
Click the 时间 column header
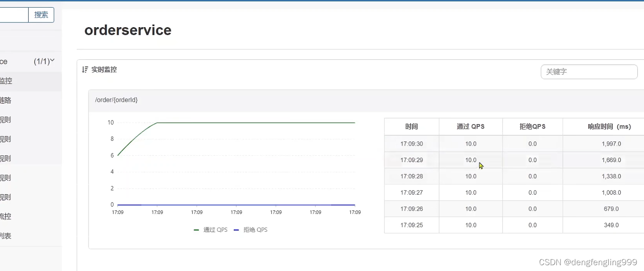(x=411, y=126)
